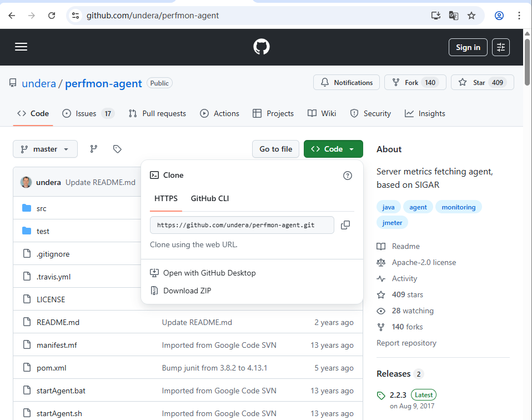Viewport: 532px width, 420px height.
Task: Star the repository
Action: [x=482, y=83]
